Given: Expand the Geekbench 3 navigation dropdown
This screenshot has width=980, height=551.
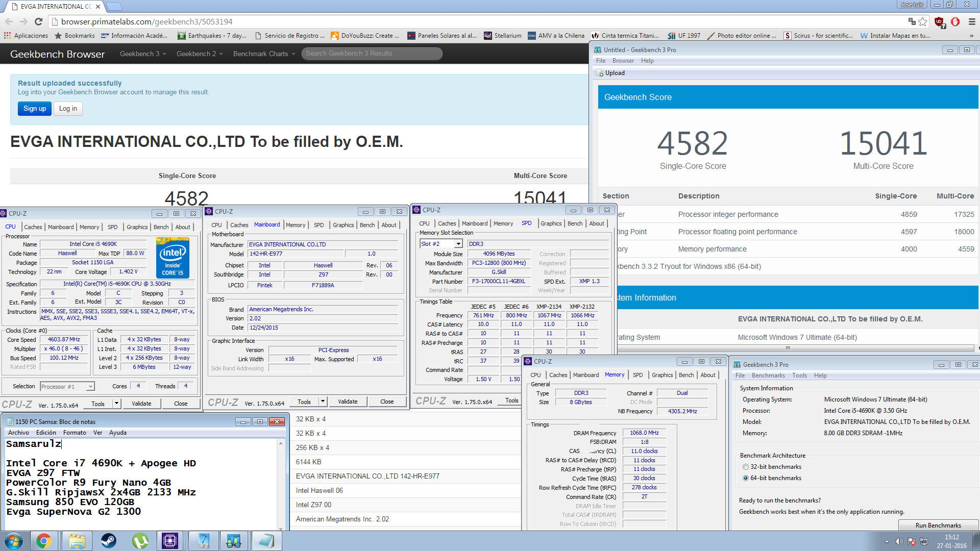Looking at the screenshot, I should (x=143, y=54).
